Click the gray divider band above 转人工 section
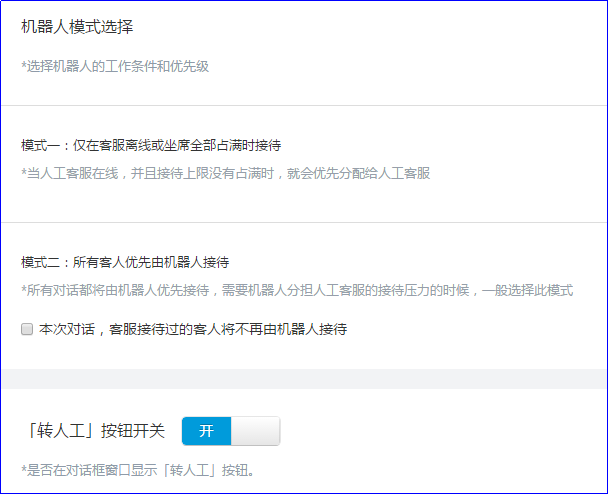608x495 pixels. (304, 379)
